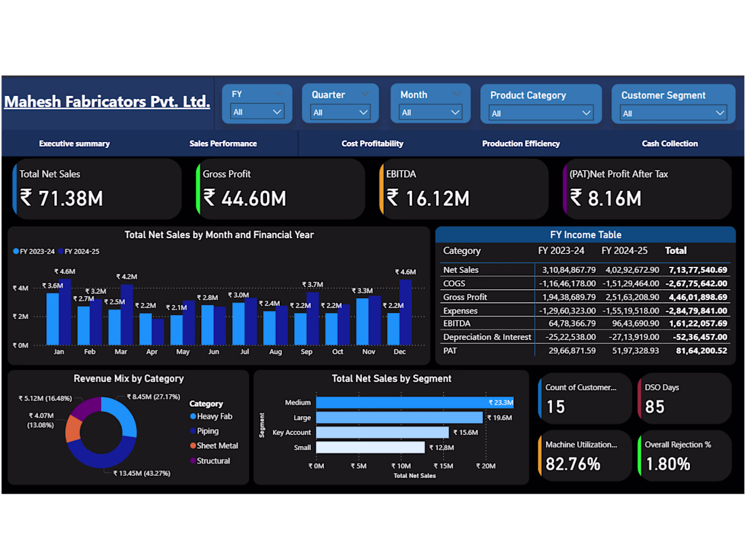
Task: Click the Sep month axis label
Action: tap(306, 352)
